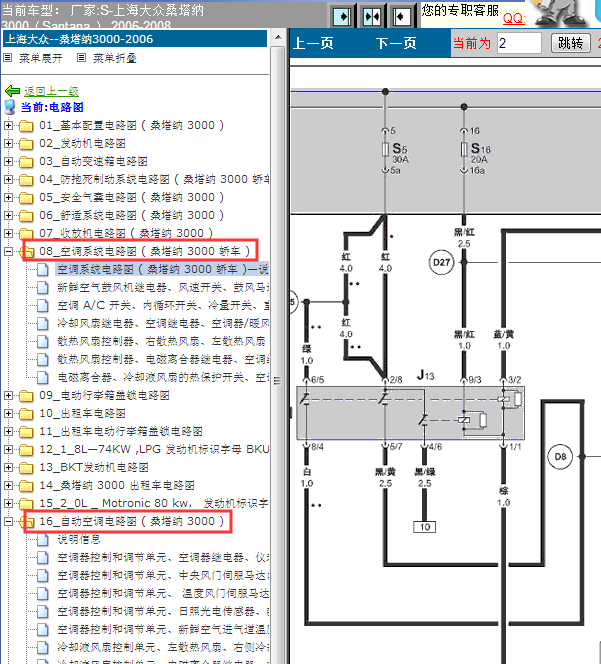Expand the 14_桑塔纳 3000 出租车电路图 folder
The width and height of the screenshot is (601, 664).
(x=8, y=485)
